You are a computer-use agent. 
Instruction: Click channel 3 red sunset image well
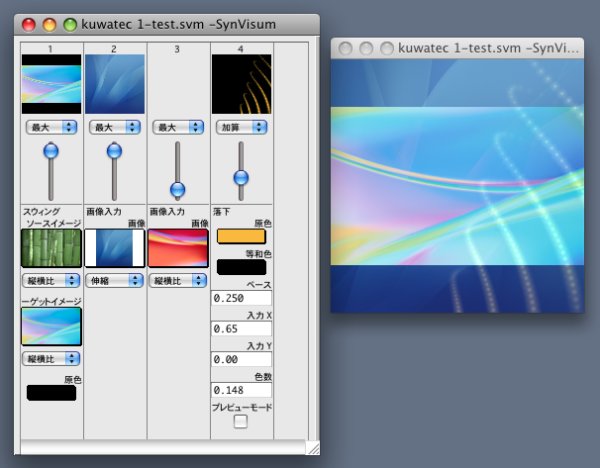[x=178, y=248]
